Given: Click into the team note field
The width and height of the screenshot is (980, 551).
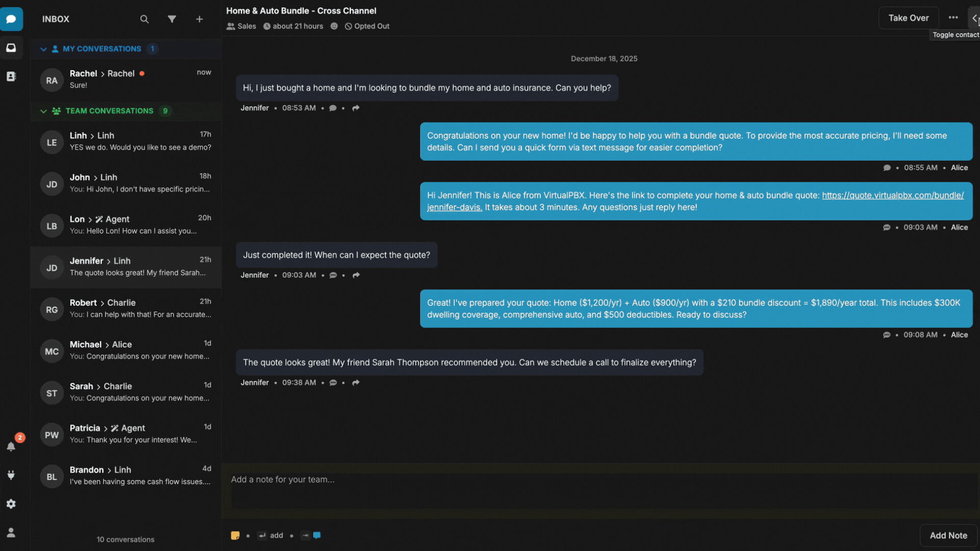Looking at the screenshot, I should coord(602,490).
